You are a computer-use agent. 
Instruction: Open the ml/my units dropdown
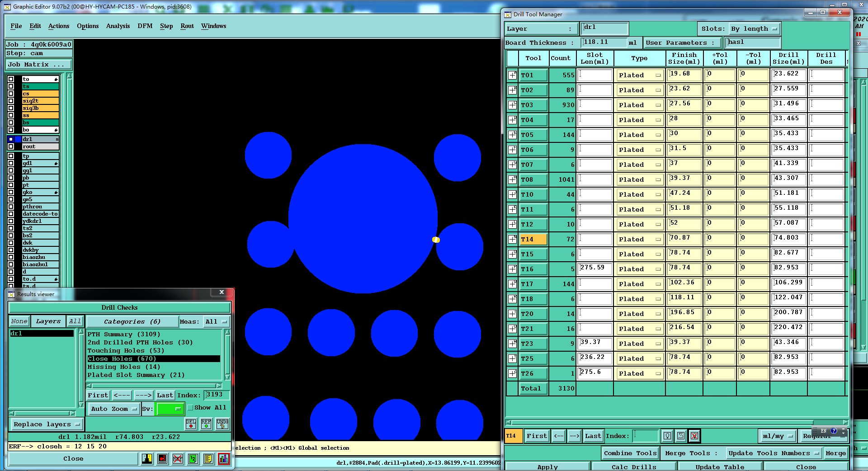(778, 436)
